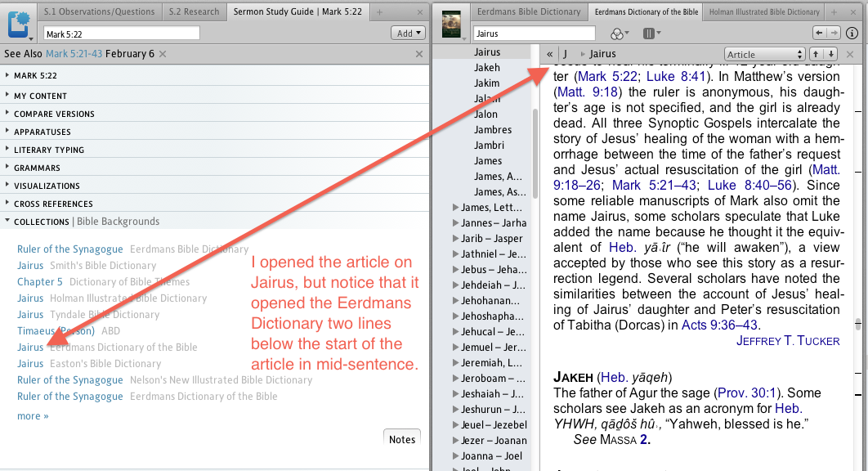Open the Luke 8:41 verse reference

click(676, 77)
